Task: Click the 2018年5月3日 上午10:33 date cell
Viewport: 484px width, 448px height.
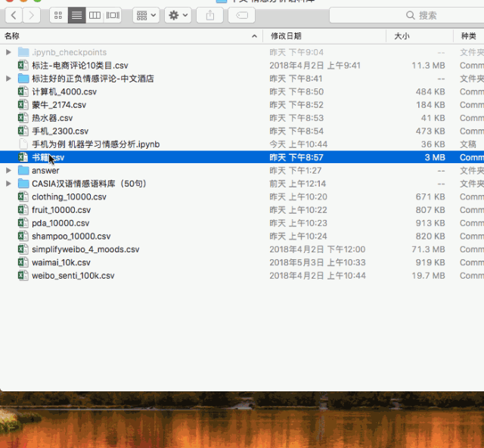Action: coord(318,262)
